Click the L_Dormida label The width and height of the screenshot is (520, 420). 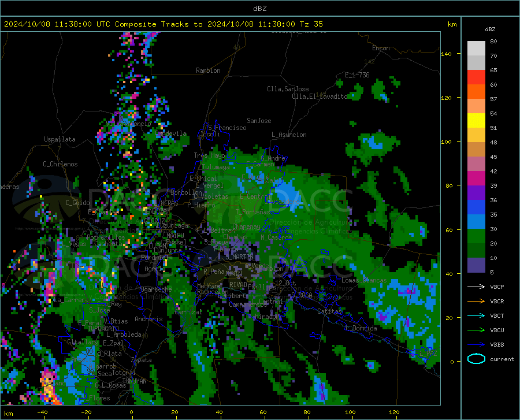coord(361,328)
